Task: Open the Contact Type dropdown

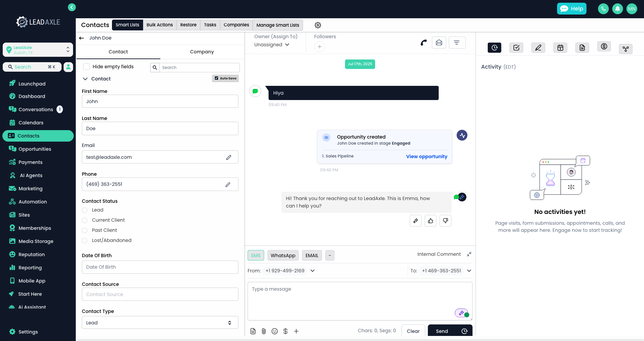Action: point(160,323)
